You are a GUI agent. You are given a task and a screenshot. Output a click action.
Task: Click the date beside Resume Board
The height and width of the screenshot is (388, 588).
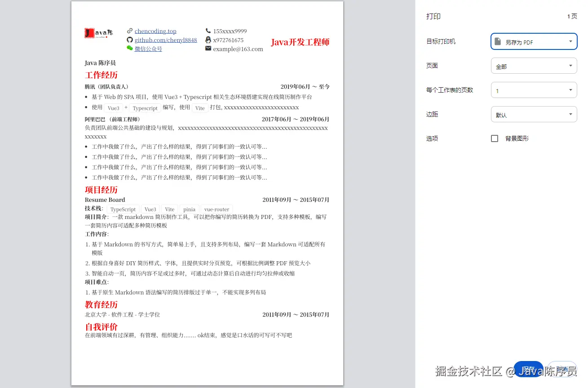[x=296, y=200]
